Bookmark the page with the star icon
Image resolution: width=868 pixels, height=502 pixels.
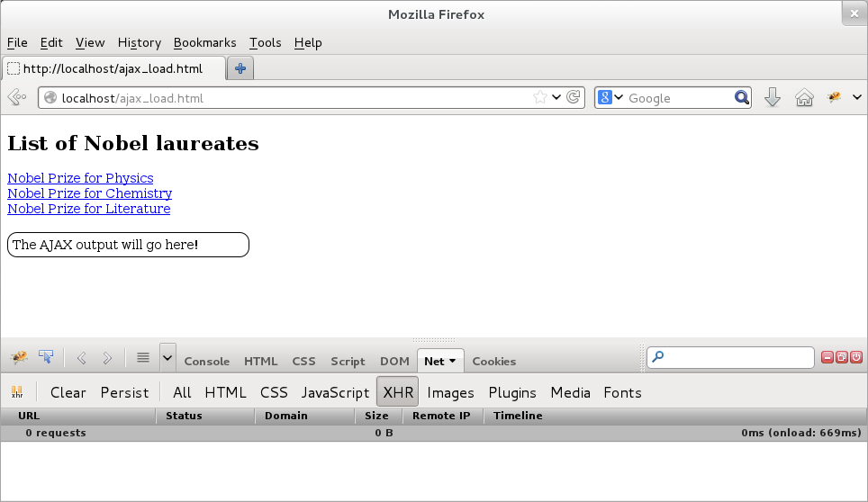540,98
